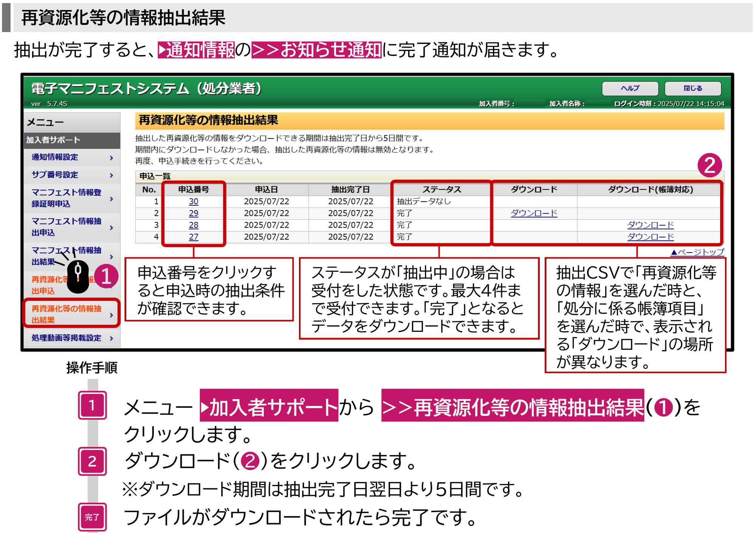Viewport: 756px width, 533px height.
Task: Open application number 29
Action: [194, 213]
